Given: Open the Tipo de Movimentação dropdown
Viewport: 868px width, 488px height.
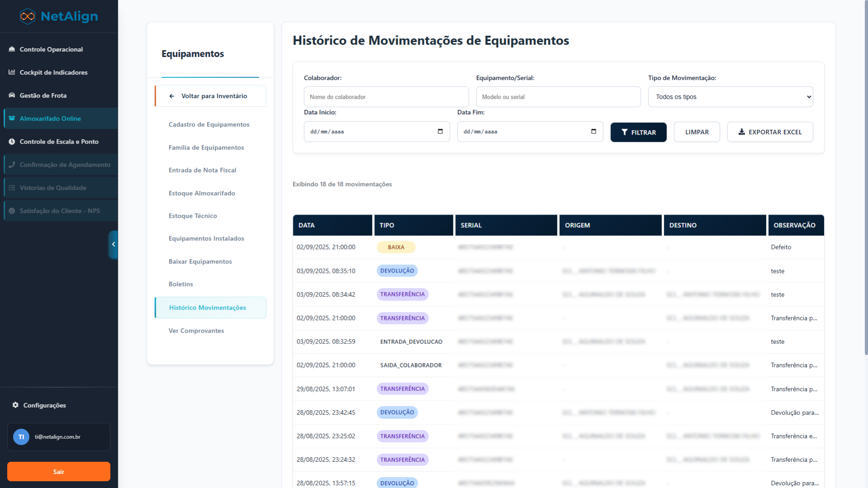Looking at the screenshot, I should pyautogui.click(x=730, y=97).
